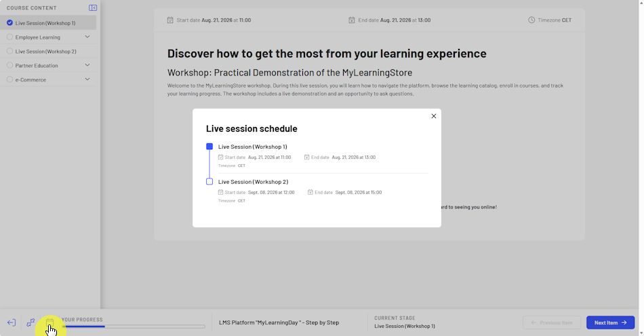Toggle status circle for e-Commerce
Viewport: 644px width, 336px height.
(x=10, y=79)
